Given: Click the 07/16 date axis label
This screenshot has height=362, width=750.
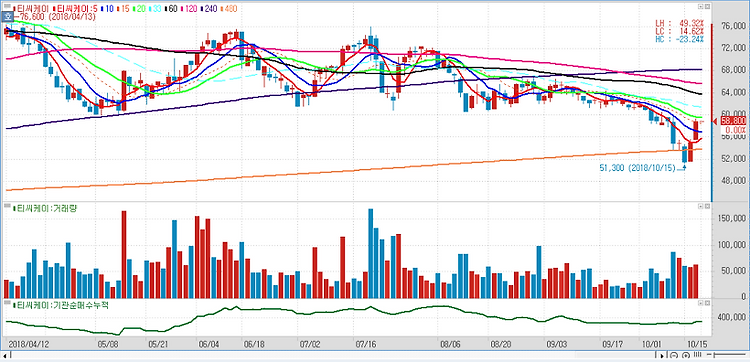Looking at the screenshot, I should click(x=365, y=344).
